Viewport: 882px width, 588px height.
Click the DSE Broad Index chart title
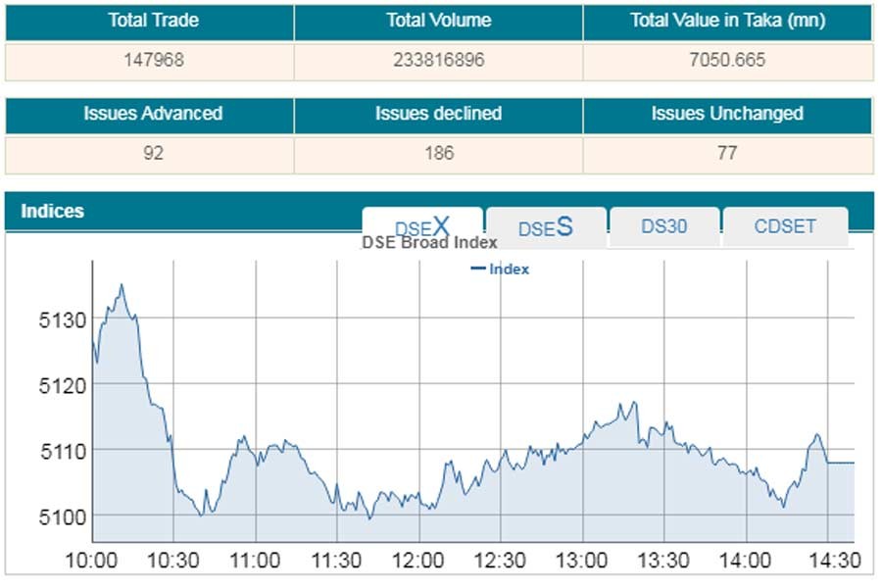(429, 243)
